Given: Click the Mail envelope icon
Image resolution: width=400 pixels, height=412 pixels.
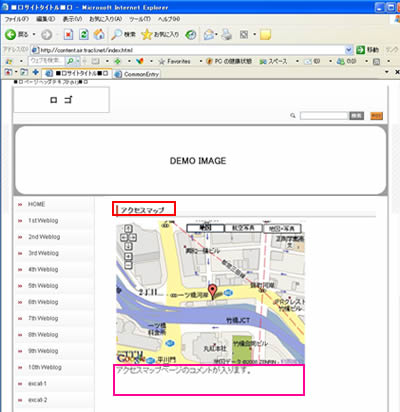Looking at the screenshot, I should click(209, 34).
